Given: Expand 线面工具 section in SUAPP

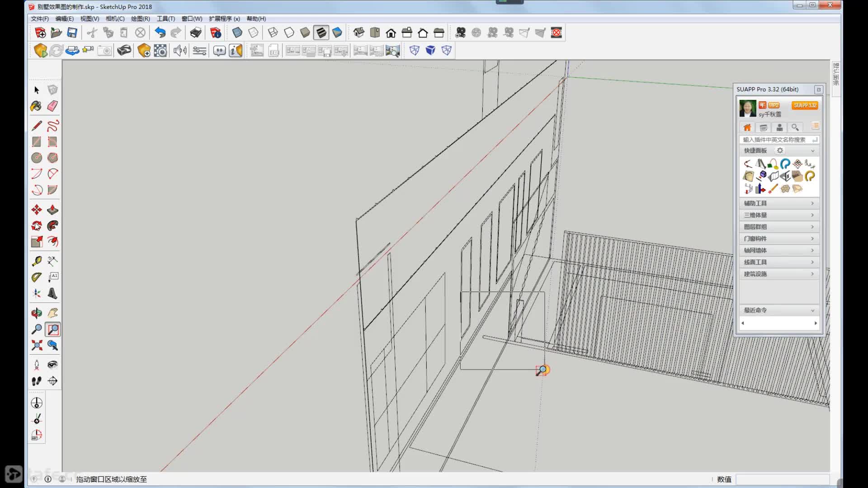Looking at the screenshot, I should point(779,262).
